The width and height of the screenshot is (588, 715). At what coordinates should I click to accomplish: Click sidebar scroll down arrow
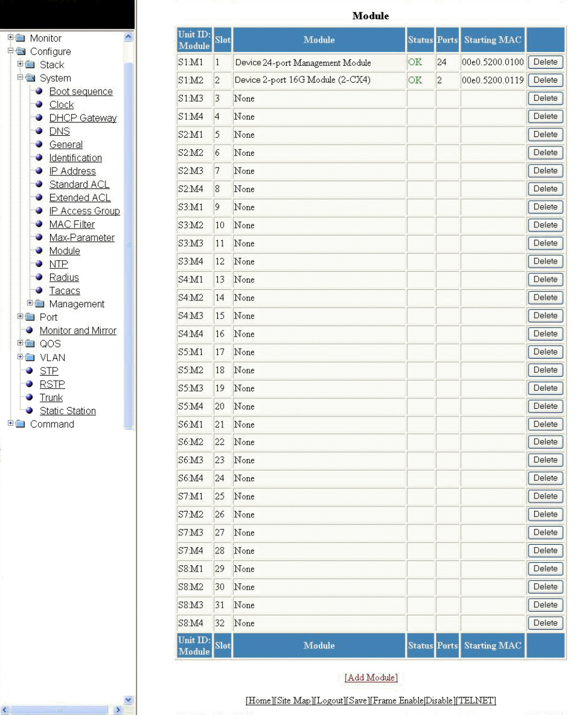point(129,700)
